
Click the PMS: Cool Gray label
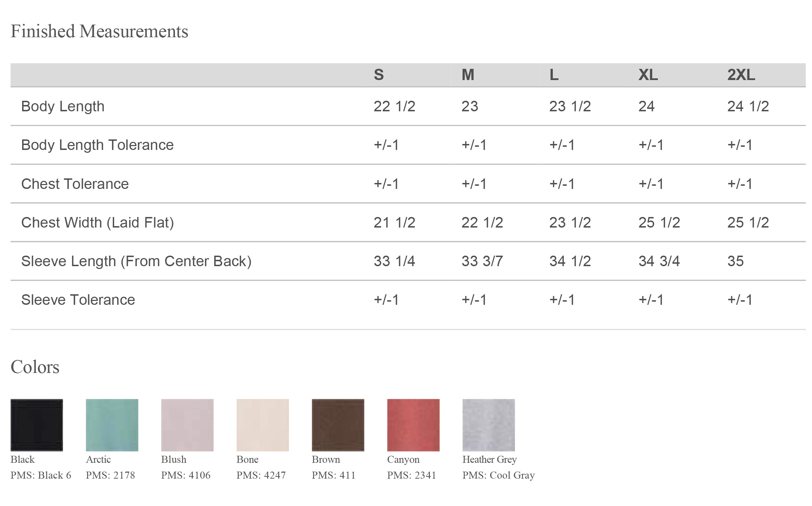click(498, 475)
